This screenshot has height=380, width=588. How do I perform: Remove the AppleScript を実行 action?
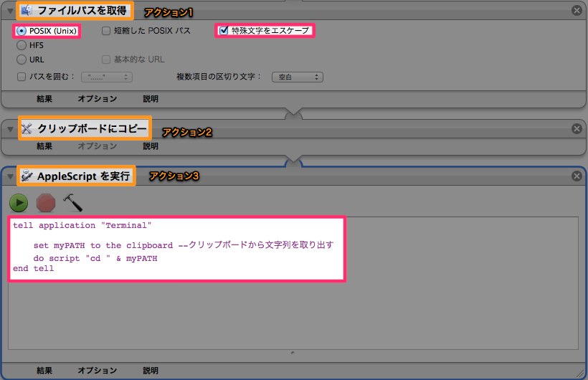pos(577,176)
